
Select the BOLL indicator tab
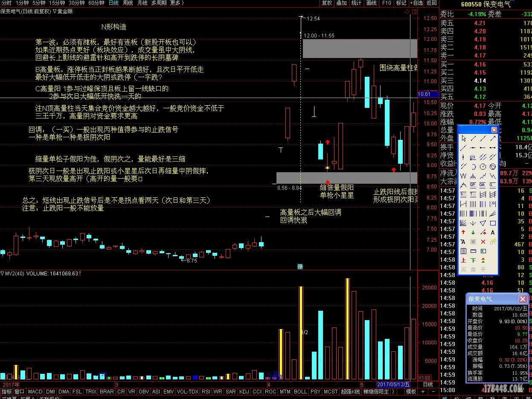point(300,391)
